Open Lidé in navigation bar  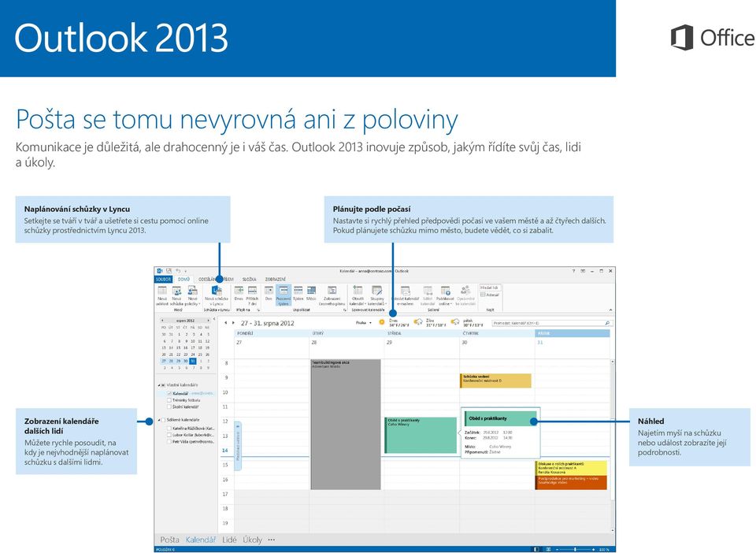tap(229, 540)
